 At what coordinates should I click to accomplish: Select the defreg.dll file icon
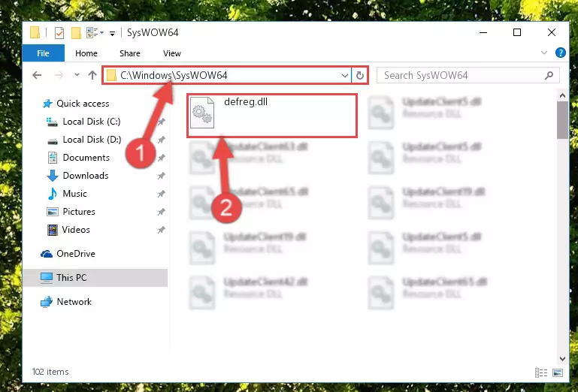(x=202, y=113)
